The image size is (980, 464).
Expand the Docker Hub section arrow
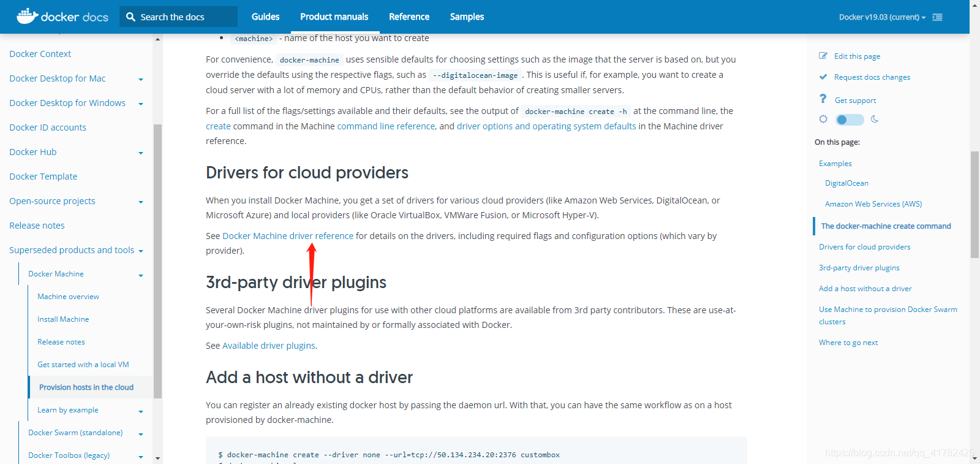[141, 153]
